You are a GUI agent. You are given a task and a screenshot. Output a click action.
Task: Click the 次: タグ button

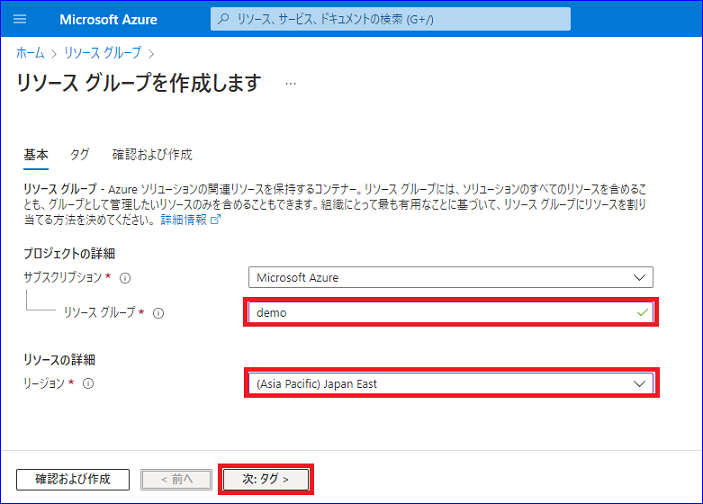[266, 479]
